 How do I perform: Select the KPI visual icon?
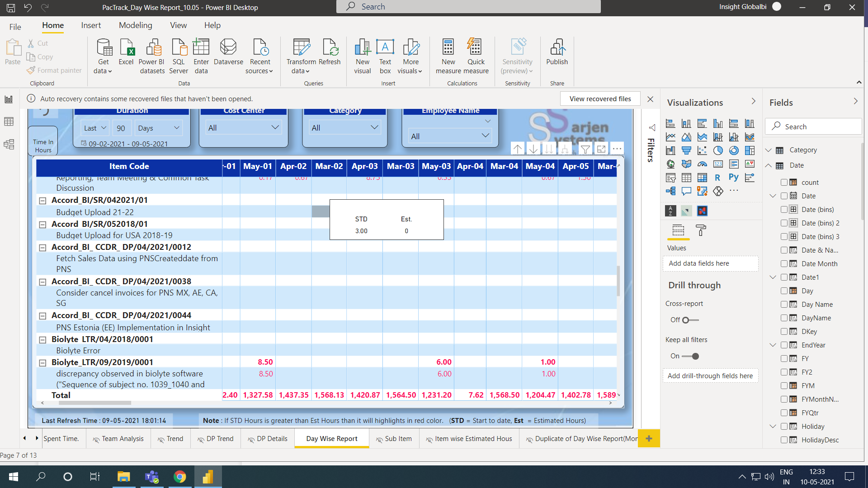(750, 164)
